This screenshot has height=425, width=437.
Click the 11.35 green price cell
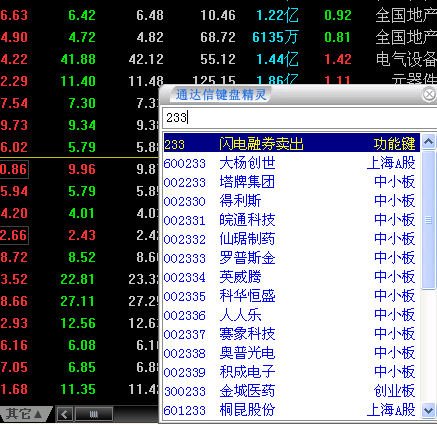pyautogui.click(x=78, y=389)
